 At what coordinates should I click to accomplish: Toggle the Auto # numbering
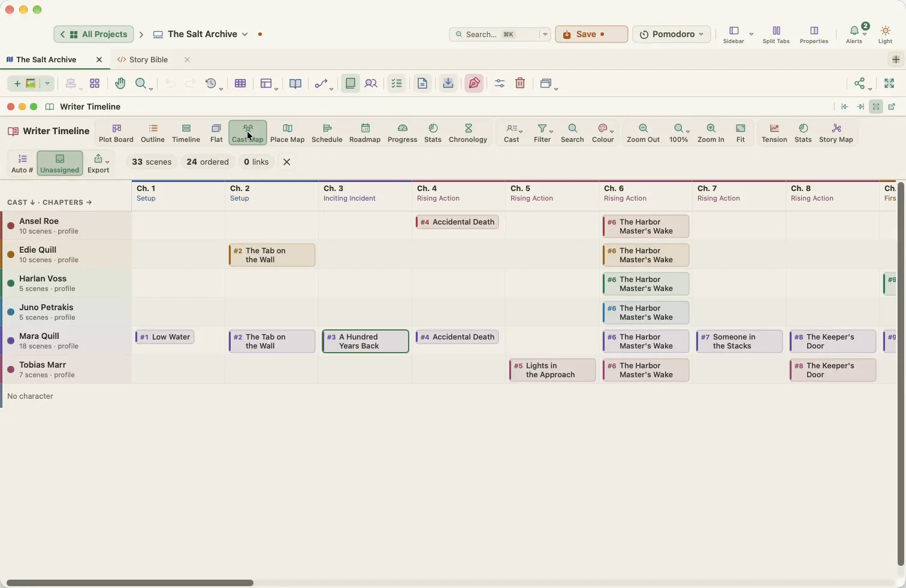point(22,163)
